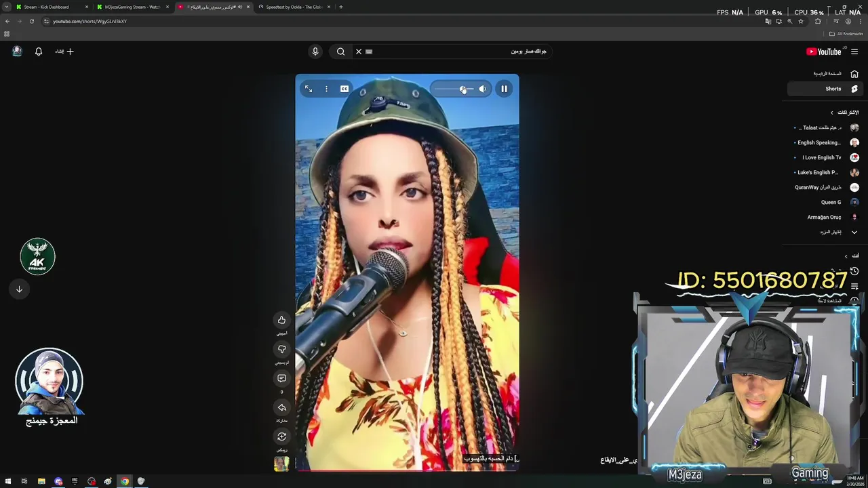Expand the You section chevron in the sidebar

(x=846, y=256)
